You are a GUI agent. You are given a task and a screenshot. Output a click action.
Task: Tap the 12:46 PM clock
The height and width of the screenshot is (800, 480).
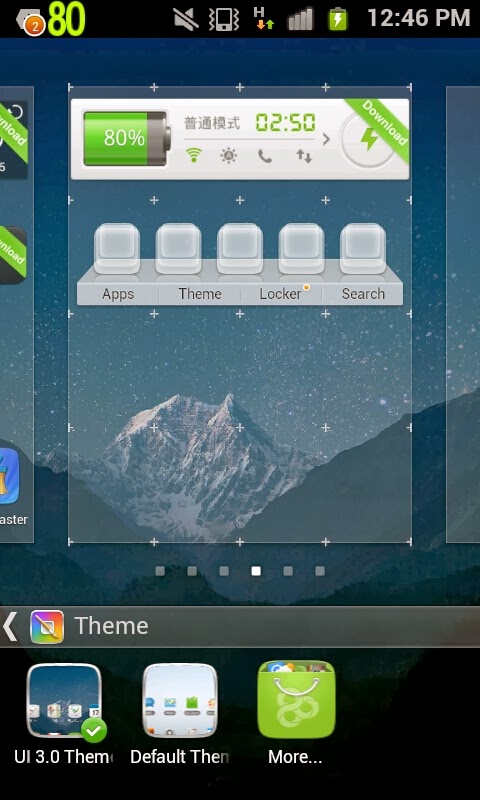coord(418,19)
